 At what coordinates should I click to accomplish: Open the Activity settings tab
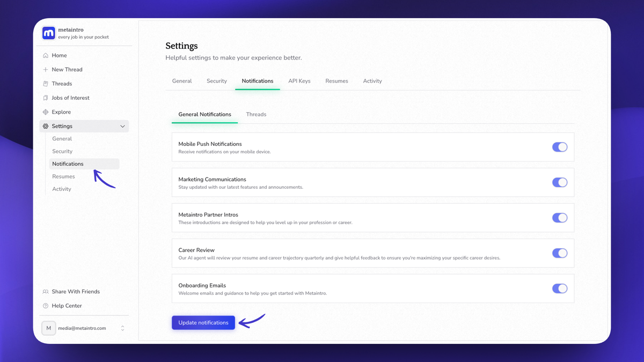click(x=372, y=81)
